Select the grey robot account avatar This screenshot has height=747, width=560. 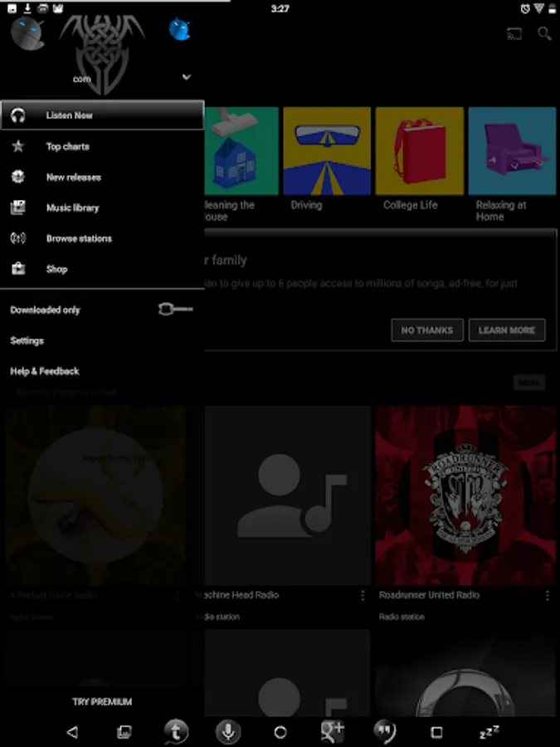27,33
